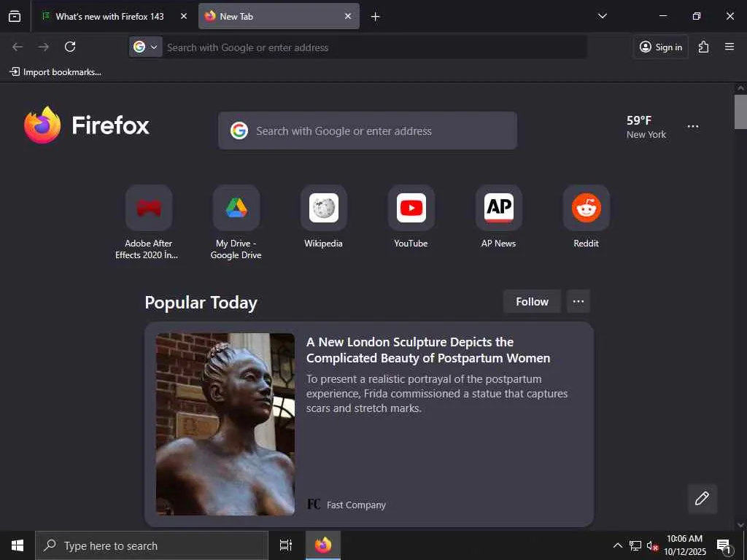Open the AP News shortcut tile
Viewport: 747px width, 560px height.
499,208
